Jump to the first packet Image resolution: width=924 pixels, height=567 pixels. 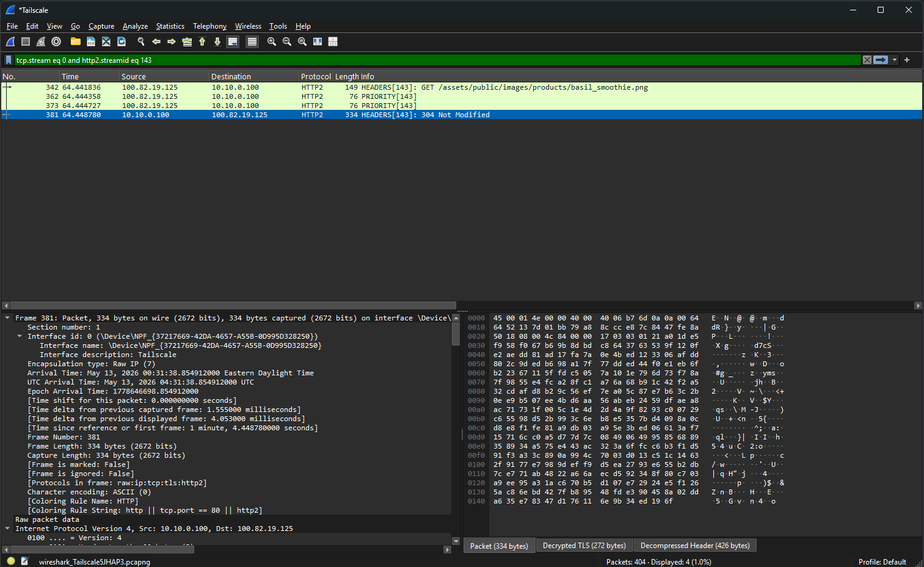tap(202, 42)
